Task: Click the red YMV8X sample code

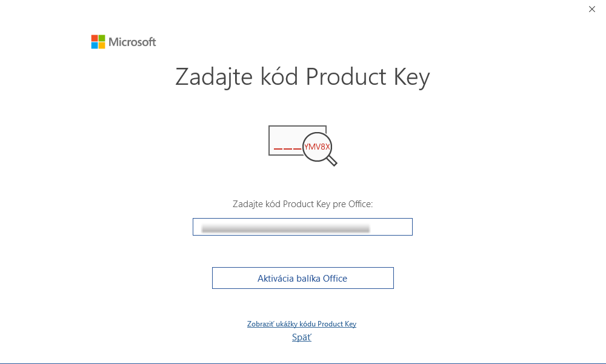Action: [318, 147]
